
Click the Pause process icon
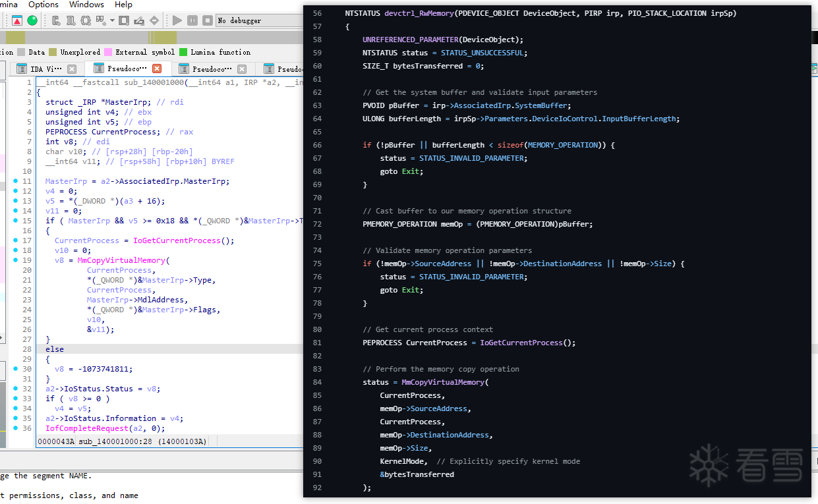point(192,20)
